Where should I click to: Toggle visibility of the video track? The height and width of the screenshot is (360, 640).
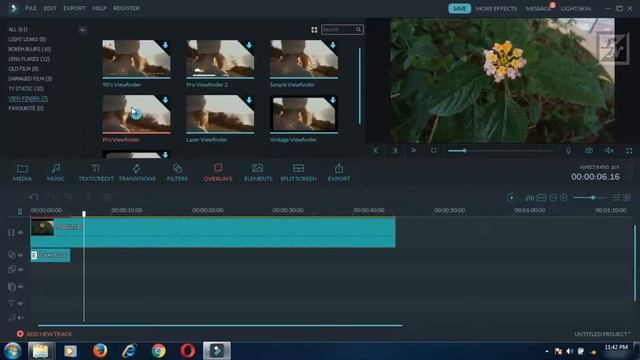(20, 232)
